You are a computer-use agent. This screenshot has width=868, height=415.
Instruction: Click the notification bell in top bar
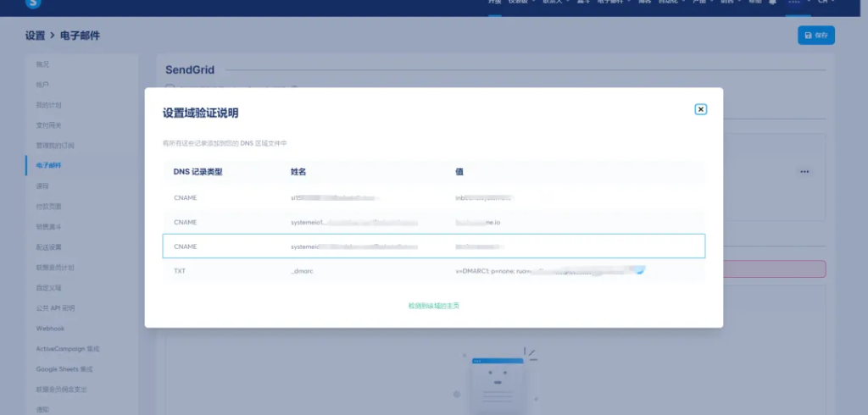tap(772, 3)
